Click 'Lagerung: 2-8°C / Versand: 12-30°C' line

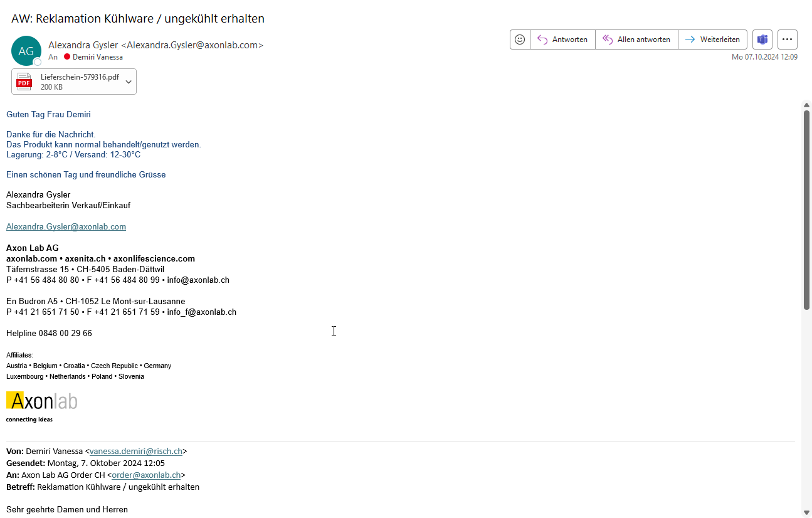click(73, 154)
